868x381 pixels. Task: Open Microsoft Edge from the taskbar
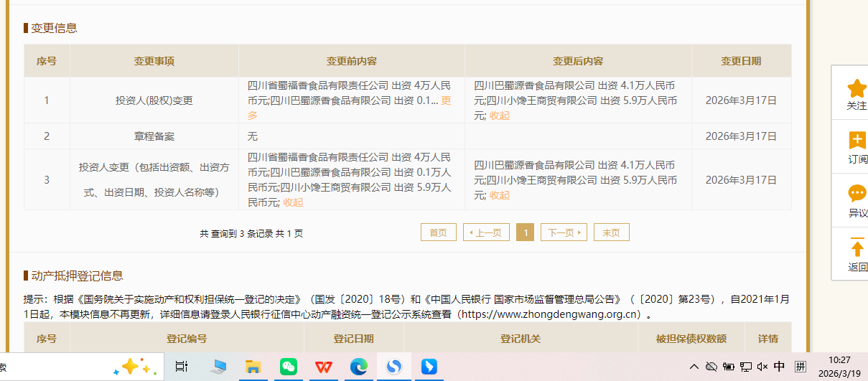(x=359, y=367)
